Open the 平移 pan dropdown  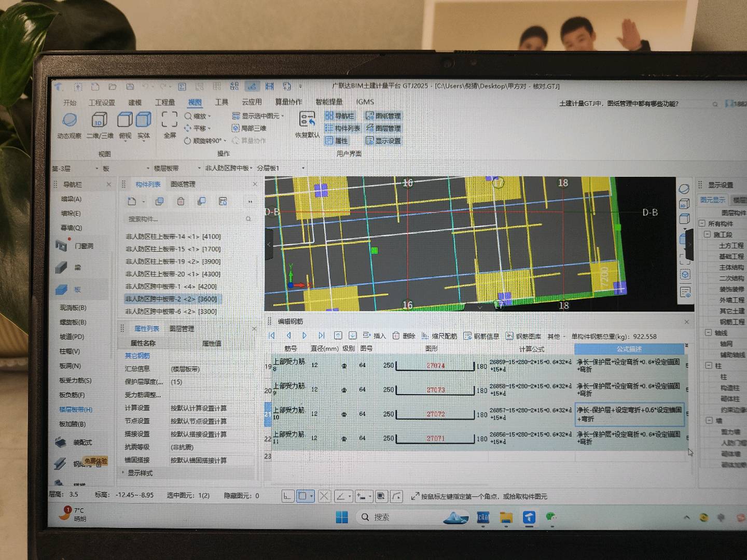(x=198, y=128)
